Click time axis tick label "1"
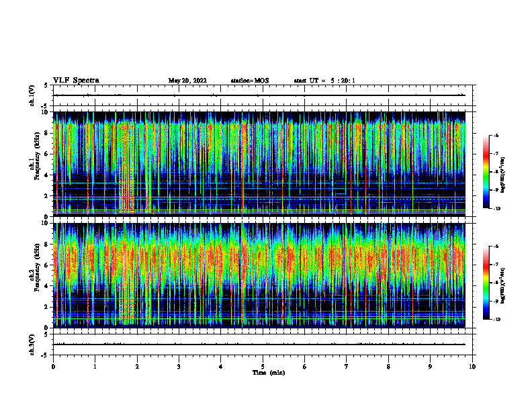The width and height of the screenshot is (532, 411). coord(95,367)
